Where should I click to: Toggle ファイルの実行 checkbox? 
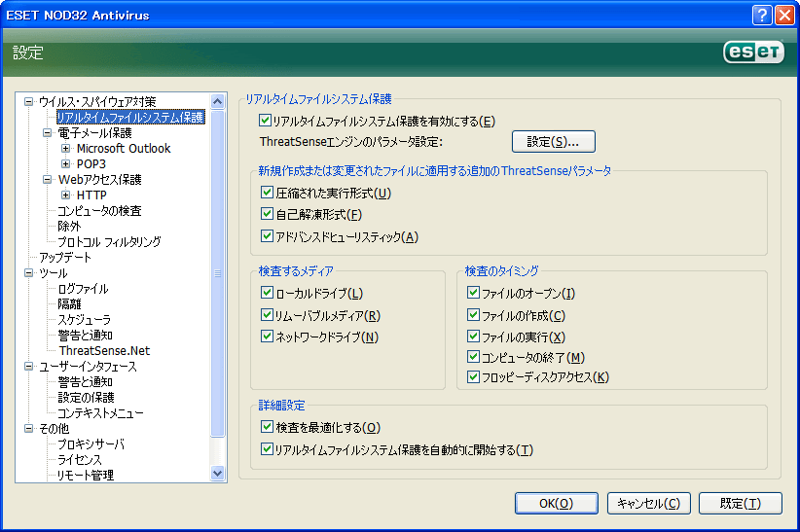tap(473, 337)
